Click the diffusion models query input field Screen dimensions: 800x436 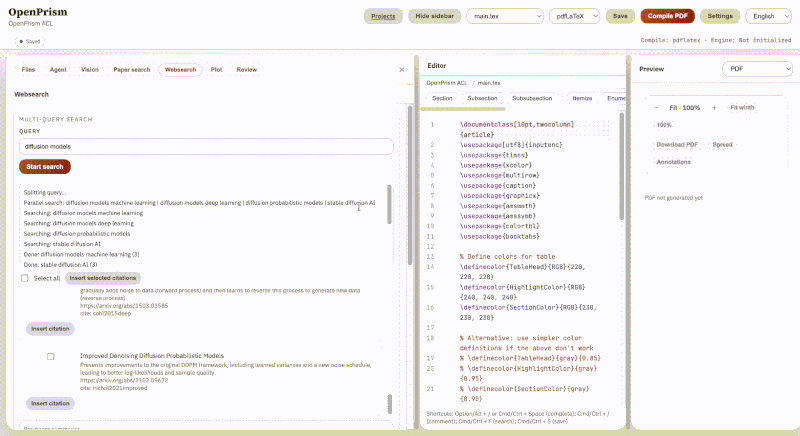(206, 146)
